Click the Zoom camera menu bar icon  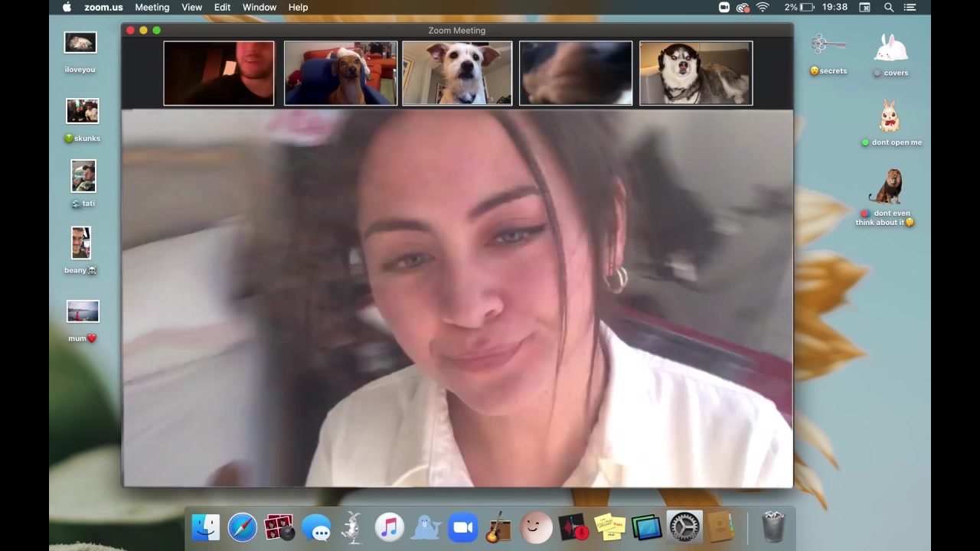724,8
